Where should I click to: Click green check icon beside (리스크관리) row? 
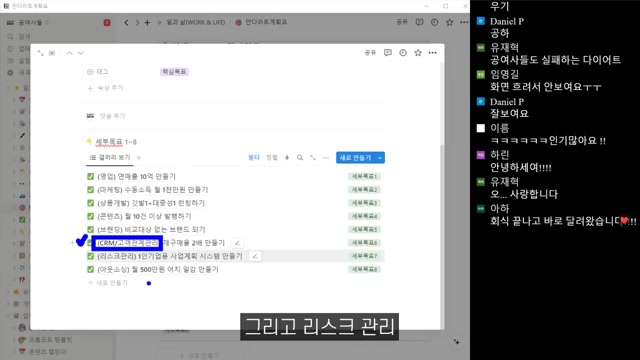91,256
